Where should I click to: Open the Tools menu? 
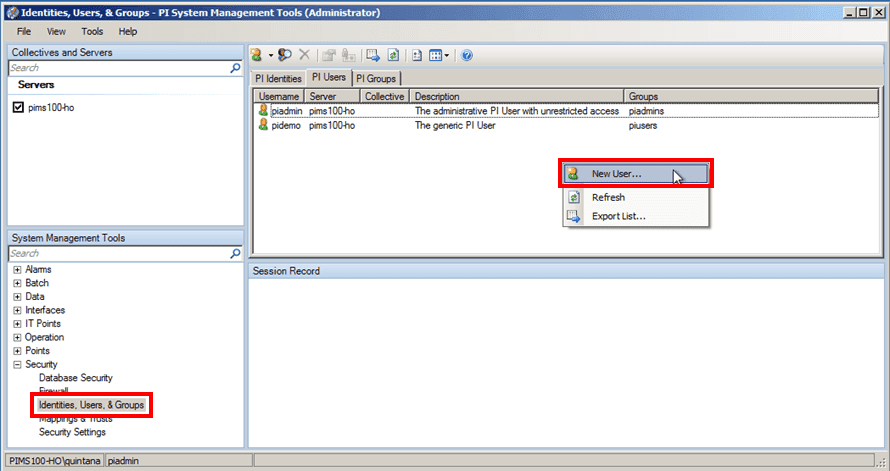(92, 31)
